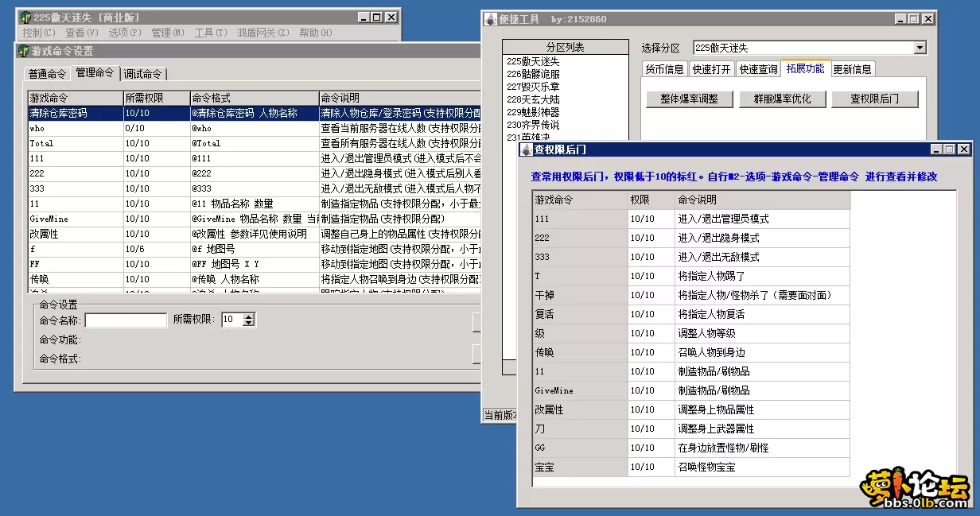Click the @改属性 参数详见使用说明 cell
This screenshot has width=980, height=516.
click(254, 234)
